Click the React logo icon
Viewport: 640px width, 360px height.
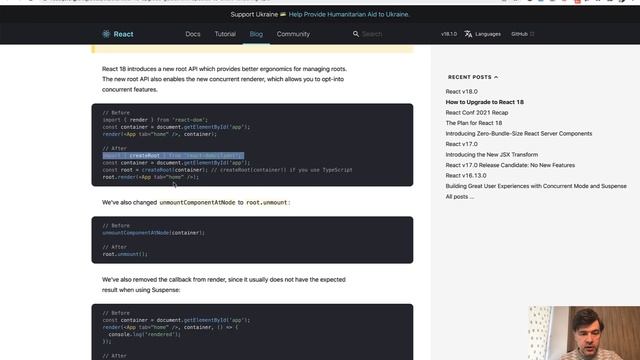coord(106,34)
